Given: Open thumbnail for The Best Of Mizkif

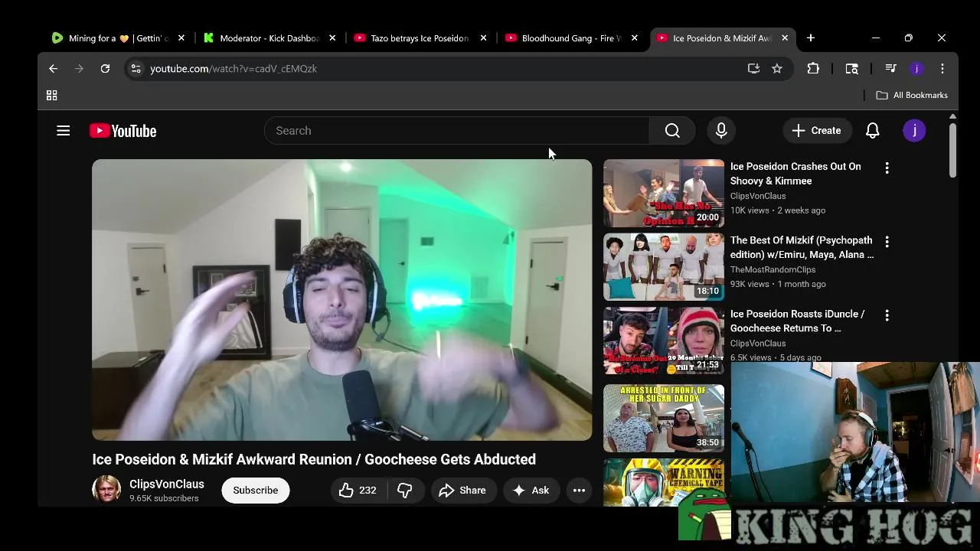Looking at the screenshot, I should [664, 267].
